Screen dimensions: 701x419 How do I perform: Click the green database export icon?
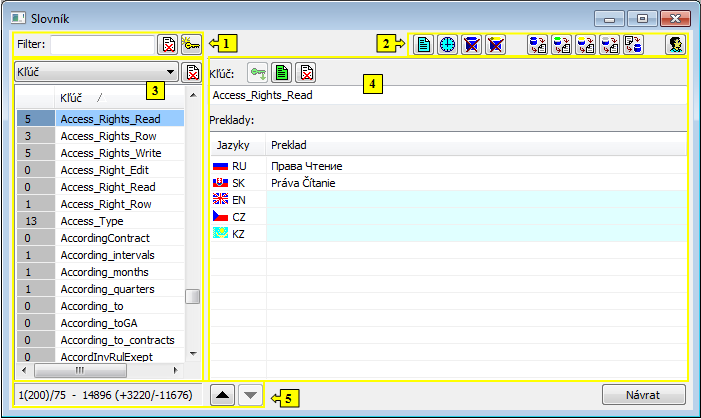tap(562, 45)
